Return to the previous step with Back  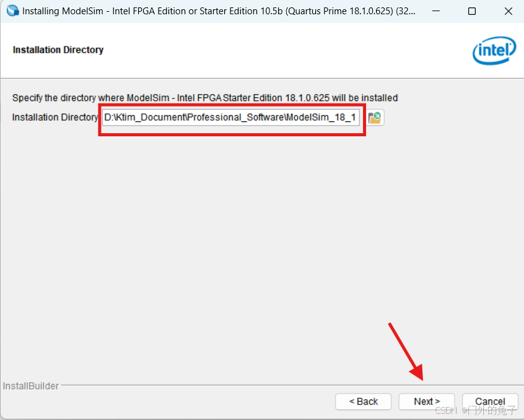[x=363, y=401]
